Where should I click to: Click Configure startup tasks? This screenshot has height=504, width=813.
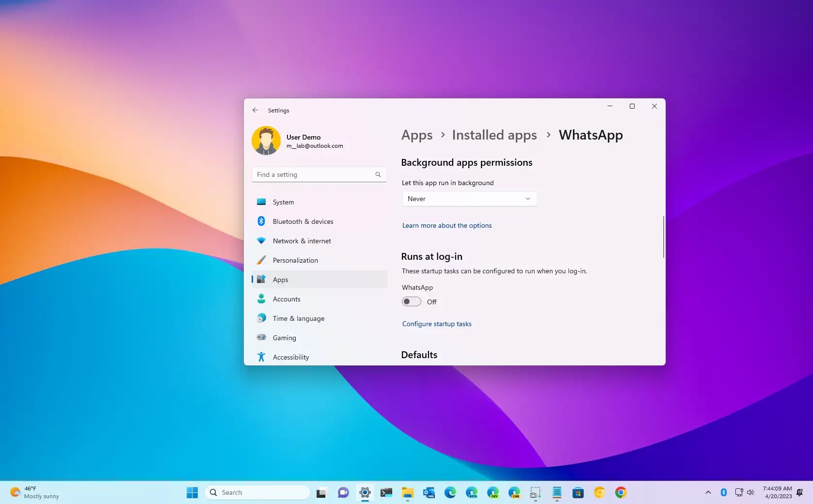pyautogui.click(x=436, y=324)
